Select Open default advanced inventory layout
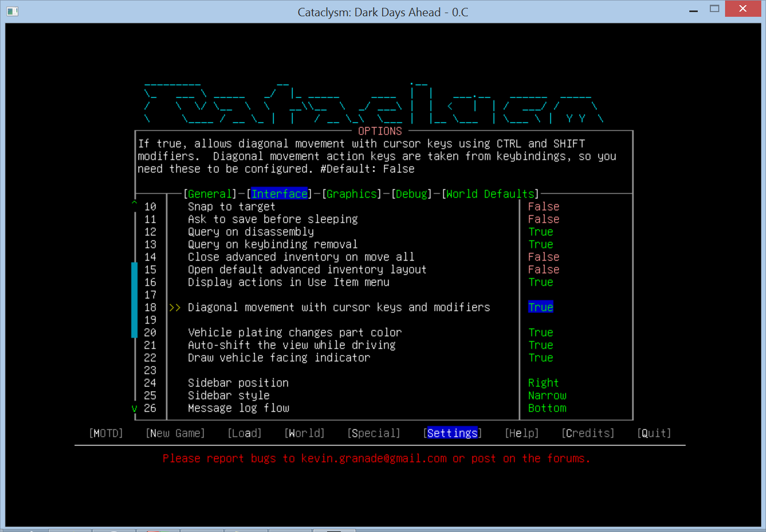This screenshot has width=766, height=532. 307,270
